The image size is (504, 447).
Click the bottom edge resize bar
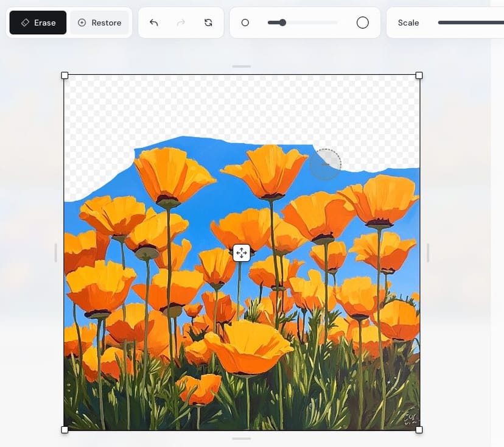(x=242, y=438)
